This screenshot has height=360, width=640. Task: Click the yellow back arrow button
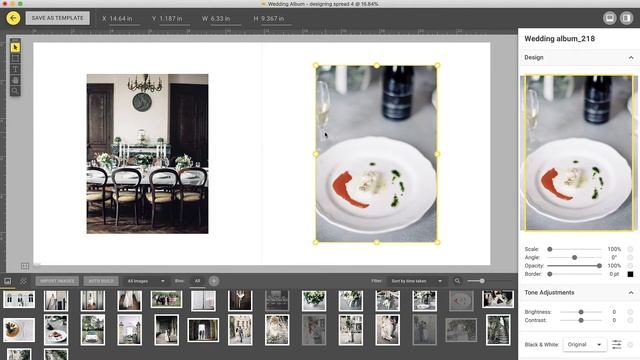click(13, 18)
